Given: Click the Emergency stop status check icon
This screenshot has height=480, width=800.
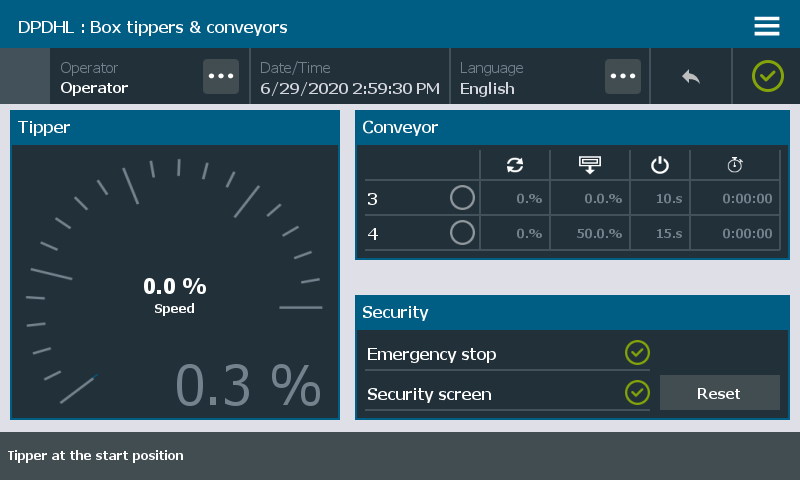Looking at the screenshot, I should 637,353.
